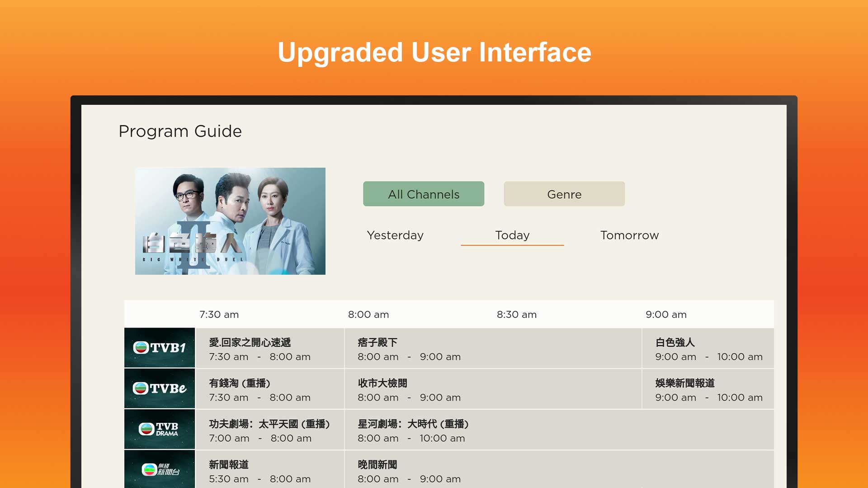Select the TVBe channel logo

click(x=160, y=388)
